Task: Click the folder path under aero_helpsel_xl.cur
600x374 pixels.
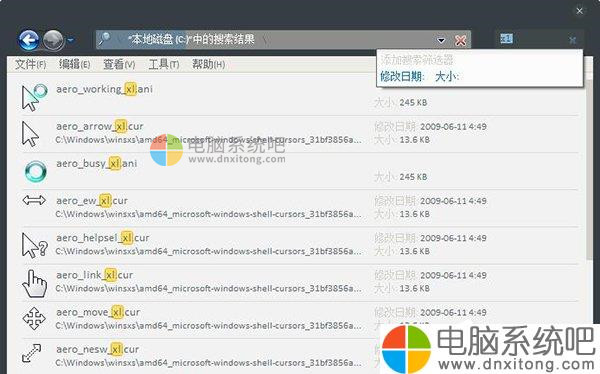Action: (209, 252)
